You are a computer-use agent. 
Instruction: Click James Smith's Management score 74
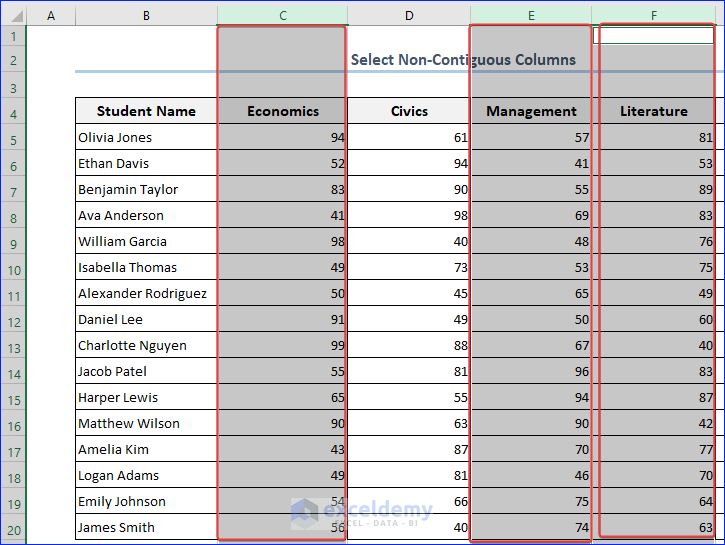[531, 527]
